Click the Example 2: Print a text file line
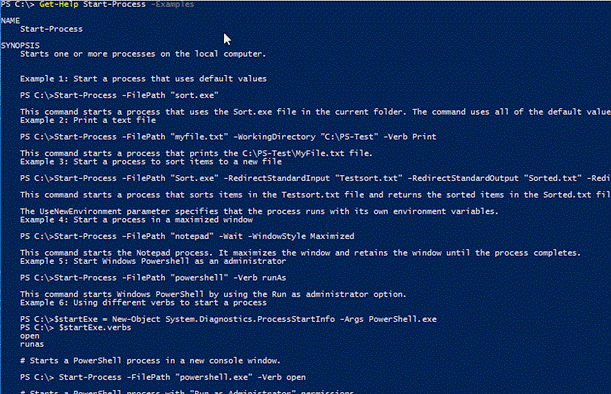Screen dimensions: 611x394 88,120
